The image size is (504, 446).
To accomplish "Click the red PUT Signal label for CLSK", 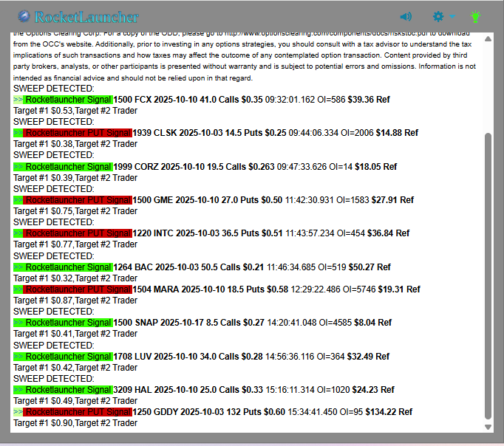I will coord(72,133).
